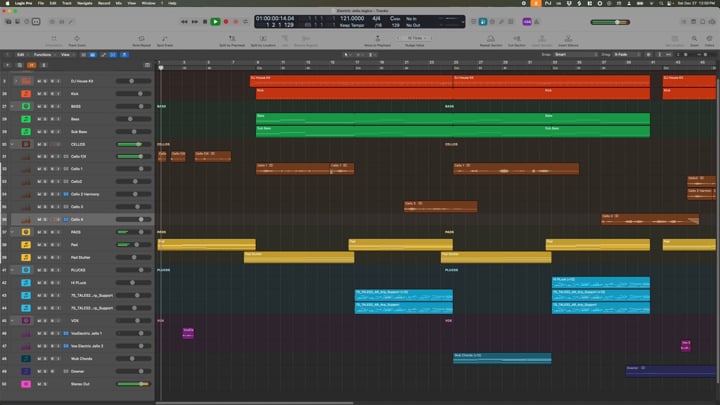
Task: Open the Navigate menu in menu bar
Action: point(83,3)
